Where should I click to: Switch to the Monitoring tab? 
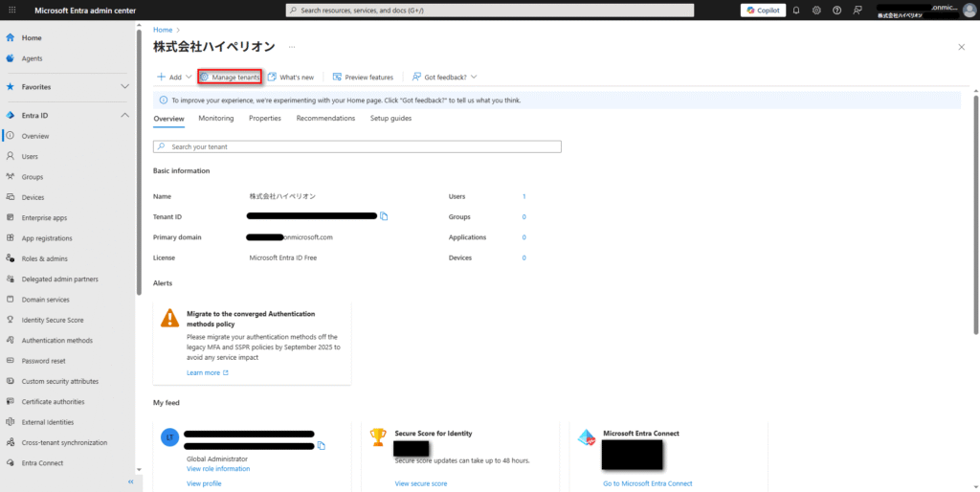point(216,119)
